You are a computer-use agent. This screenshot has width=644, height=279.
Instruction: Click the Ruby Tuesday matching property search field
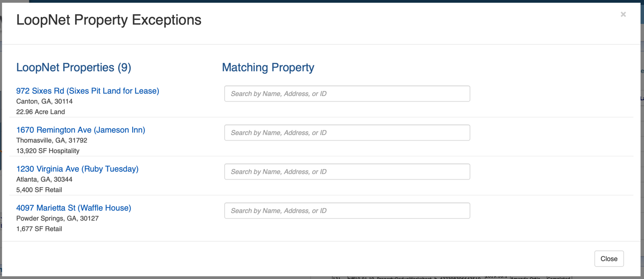click(x=347, y=172)
